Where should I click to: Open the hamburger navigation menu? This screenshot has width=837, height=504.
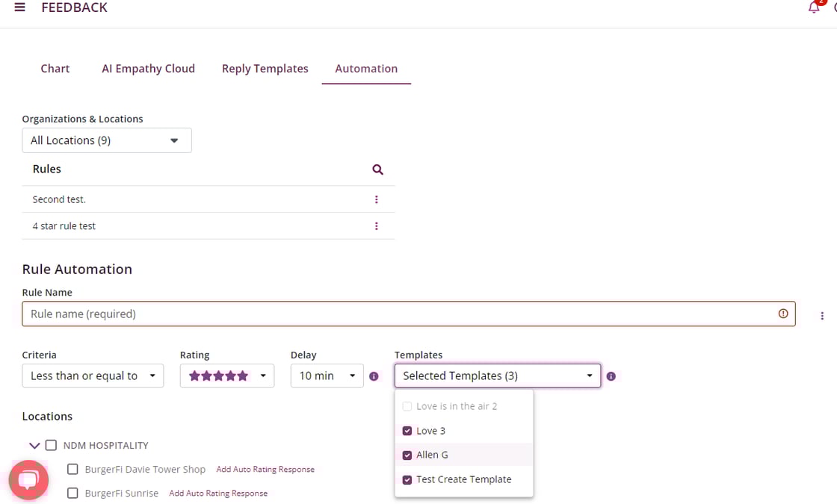click(20, 7)
